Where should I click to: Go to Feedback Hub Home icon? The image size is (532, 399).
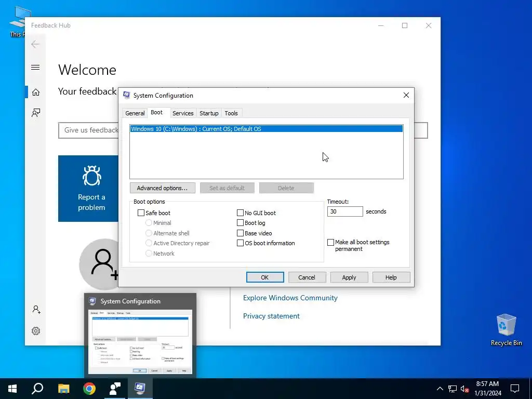[x=36, y=92]
